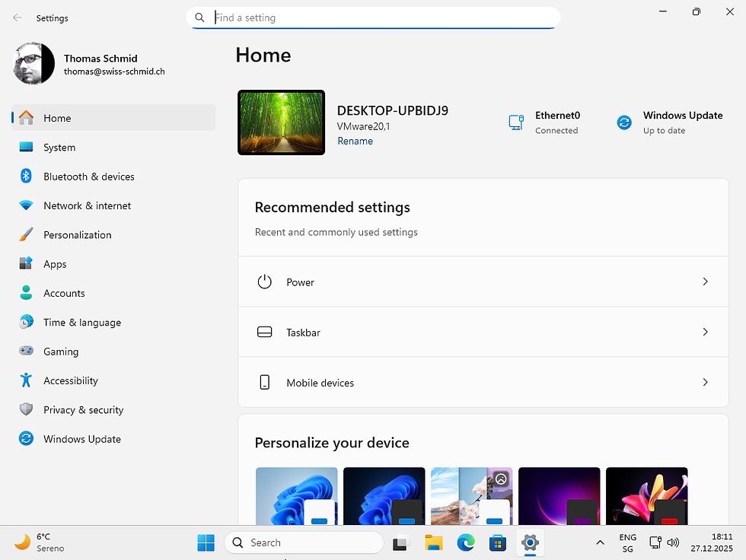Open Bluetooth & devices settings icon

tap(26, 176)
